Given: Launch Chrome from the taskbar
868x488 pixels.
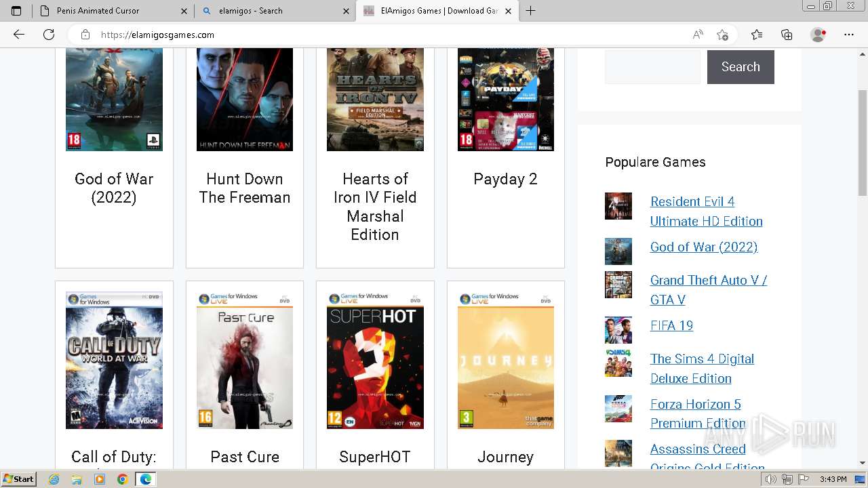Looking at the screenshot, I should [x=122, y=479].
